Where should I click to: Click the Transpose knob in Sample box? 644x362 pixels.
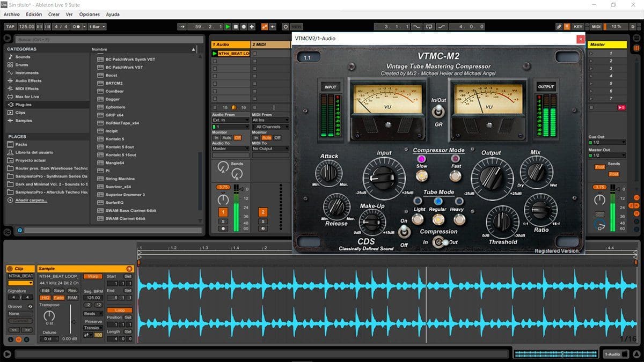(x=49, y=316)
